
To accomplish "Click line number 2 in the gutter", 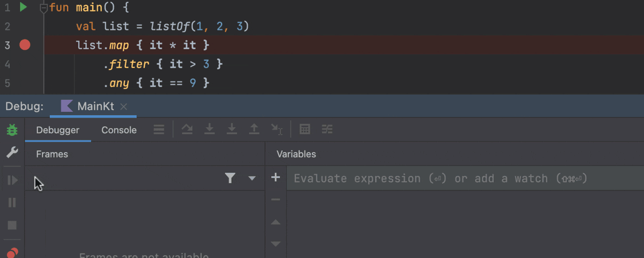I will click(7, 27).
